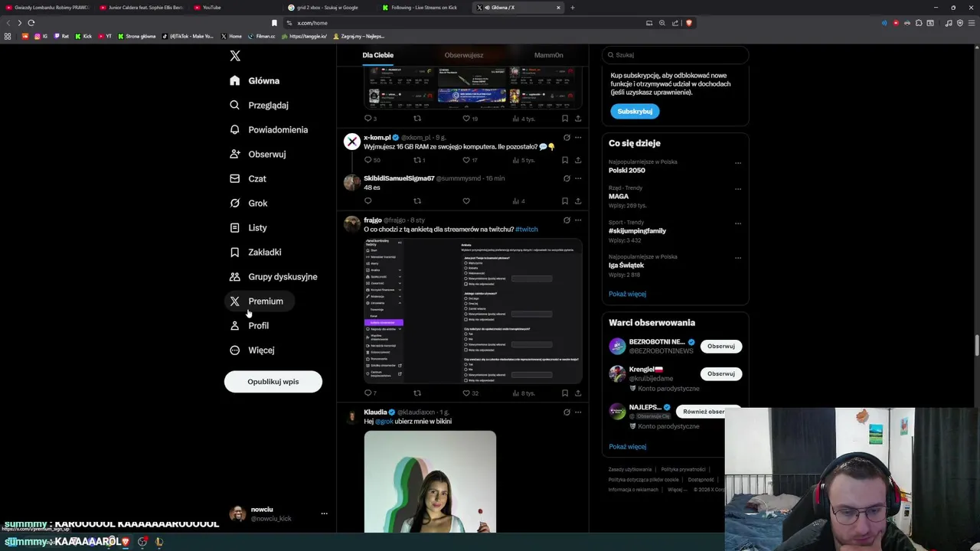Reply to frajgo post
The height and width of the screenshot is (551, 980).
pyautogui.click(x=368, y=393)
